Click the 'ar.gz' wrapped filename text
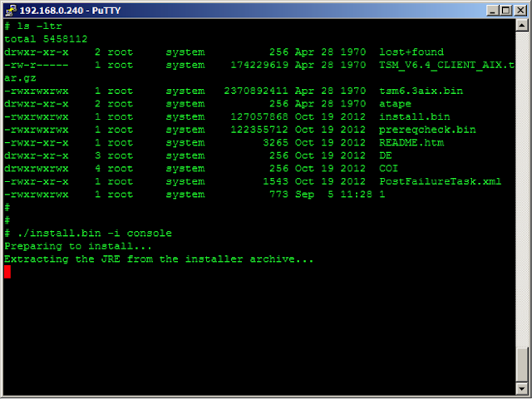The width and height of the screenshot is (532, 399). pyautogui.click(x=20, y=78)
